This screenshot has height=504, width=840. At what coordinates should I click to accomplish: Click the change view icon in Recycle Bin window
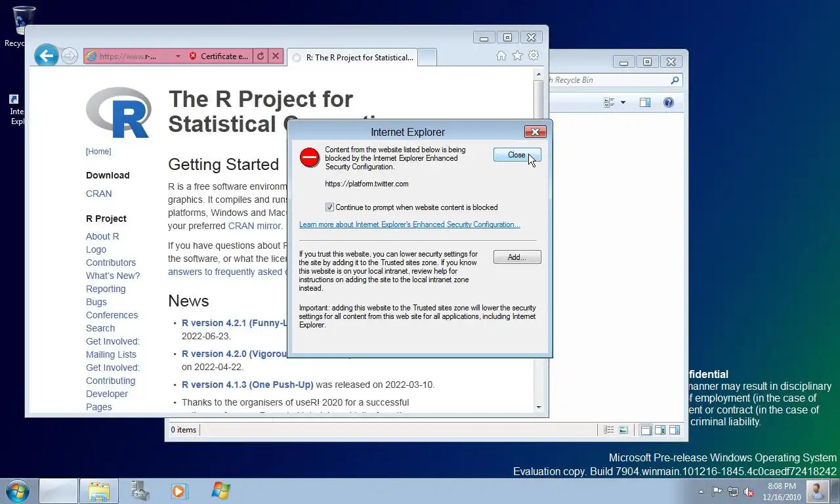(609, 102)
